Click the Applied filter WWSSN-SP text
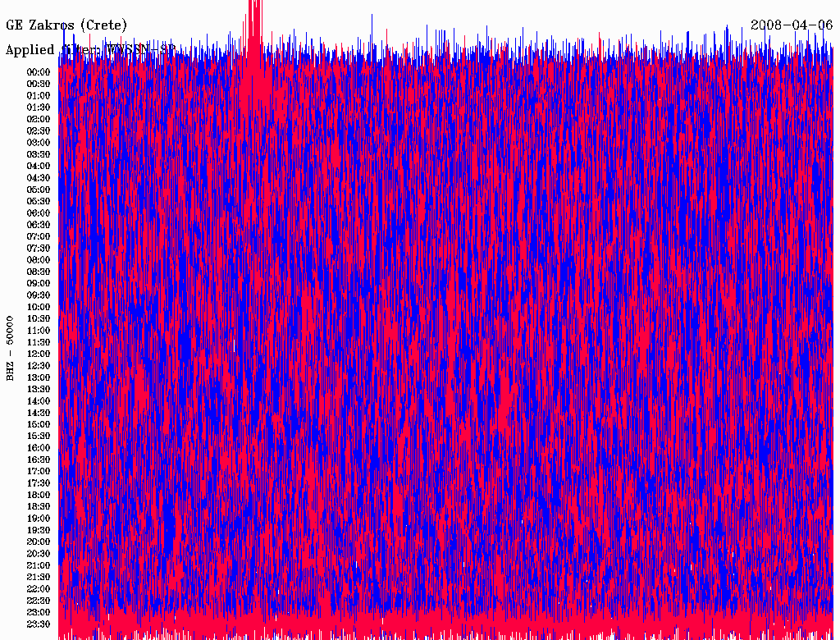Image resolution: width=840 pixels, height=640 pixels. point(90,50)
